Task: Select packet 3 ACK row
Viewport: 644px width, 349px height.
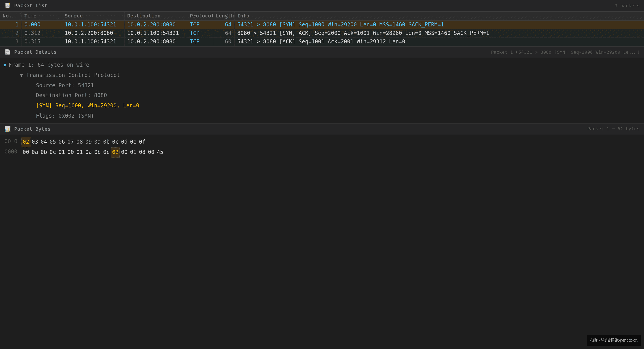Action: (322, 42)
